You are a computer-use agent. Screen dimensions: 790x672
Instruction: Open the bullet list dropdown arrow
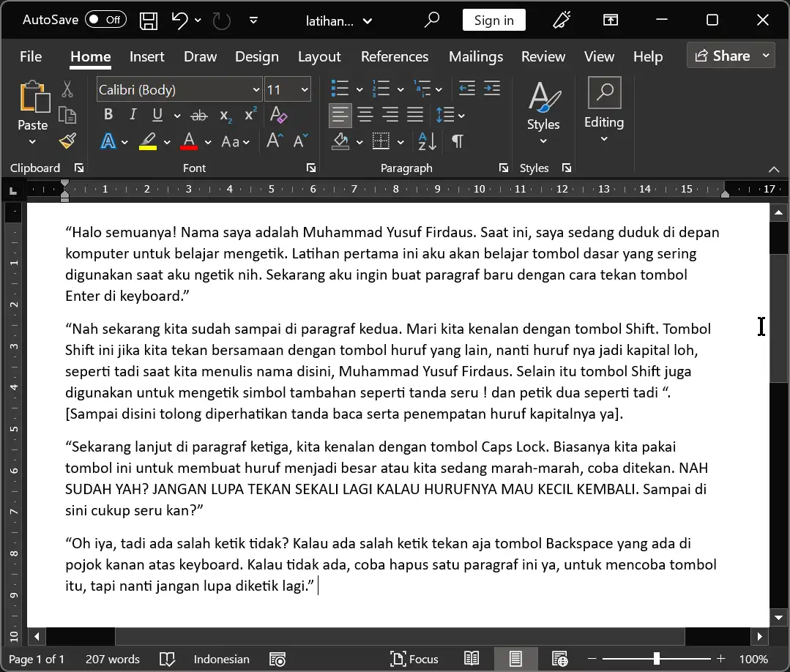pos(359,89)
